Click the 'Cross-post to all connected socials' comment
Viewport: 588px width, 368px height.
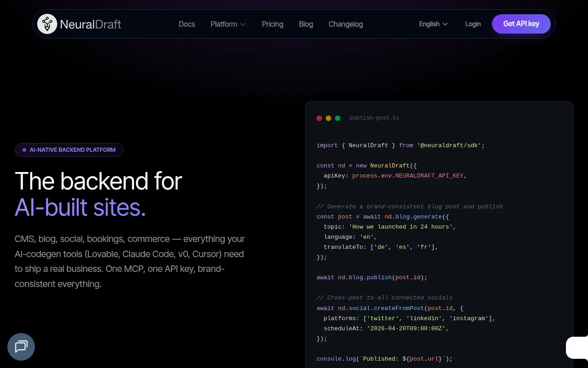[384, 298]
